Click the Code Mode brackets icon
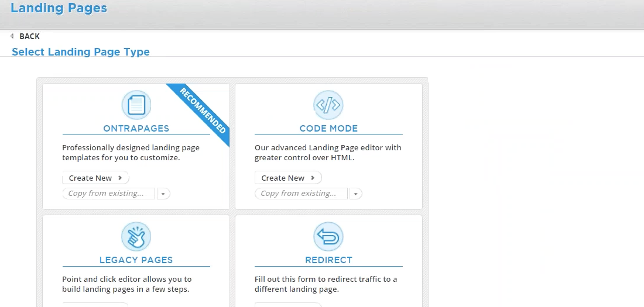This screenshot has height=307, width=644. [328, 105]
